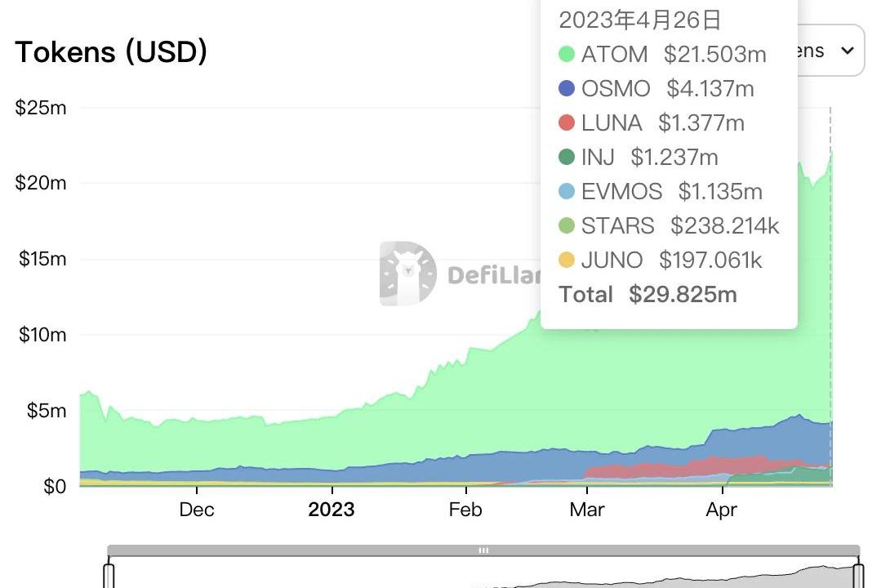Click the STARS olive green legend dot

567,226
